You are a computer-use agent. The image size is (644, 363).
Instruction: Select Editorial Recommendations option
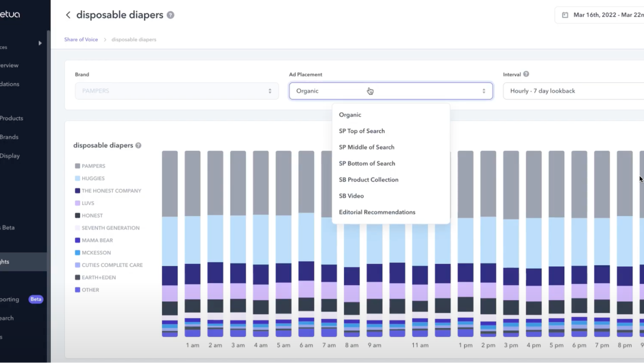pos(377,212)
